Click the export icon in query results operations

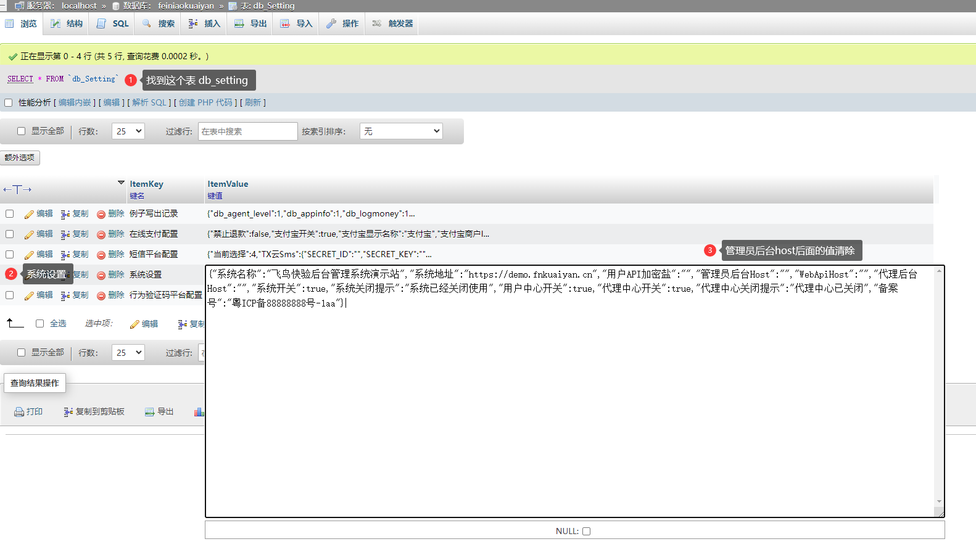click(x=149, y=412)
